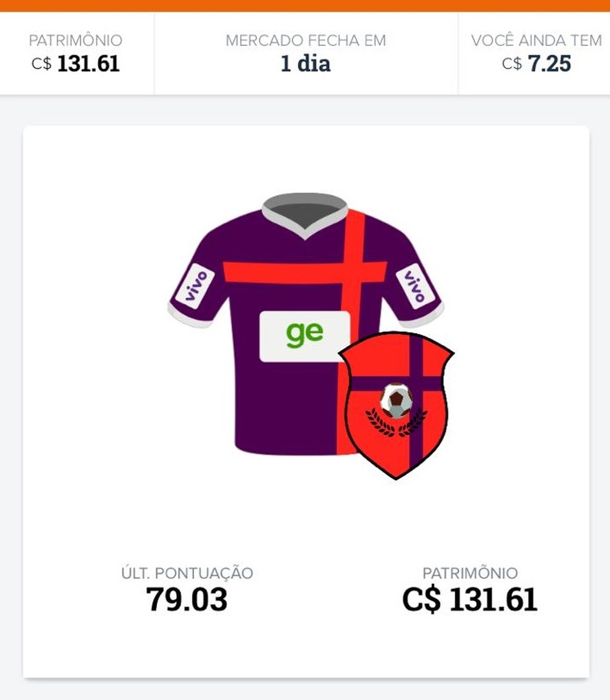Viewport: 610px width, 700px height.
Task: Click the C$ 131.61 value in team card
Action: click(x=470, y=600)
